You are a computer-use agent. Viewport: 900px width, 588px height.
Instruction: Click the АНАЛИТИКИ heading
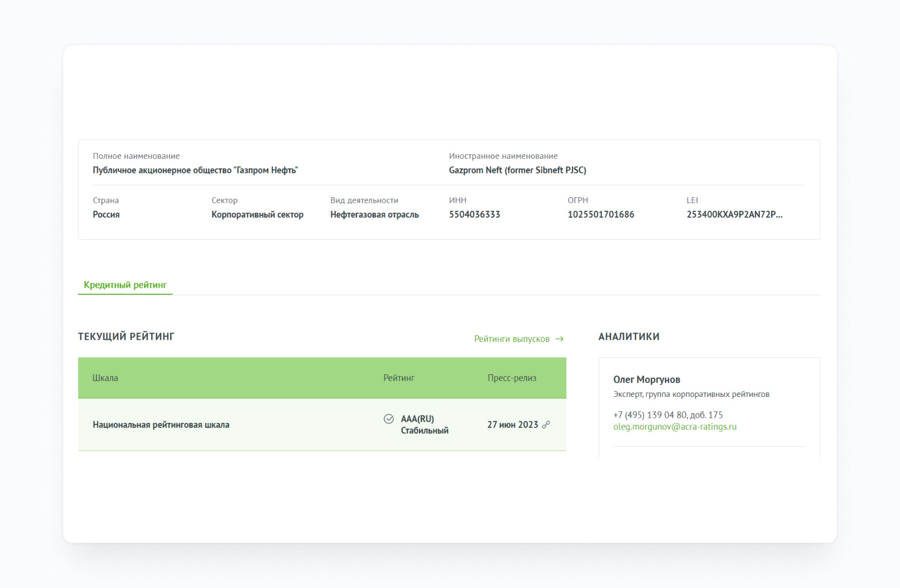click(x=629, y=336)
